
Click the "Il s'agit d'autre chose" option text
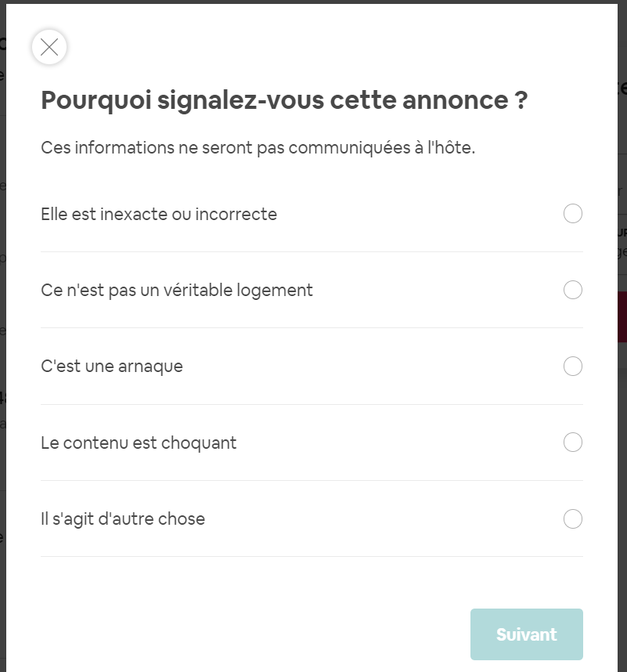click(x=123, y=519)
